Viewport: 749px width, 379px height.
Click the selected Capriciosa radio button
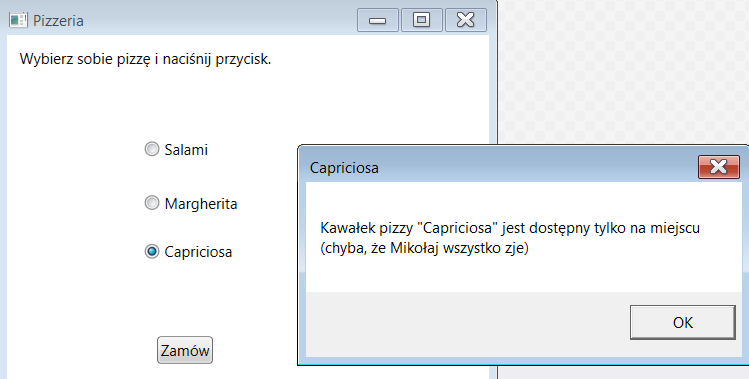point(151,251)
